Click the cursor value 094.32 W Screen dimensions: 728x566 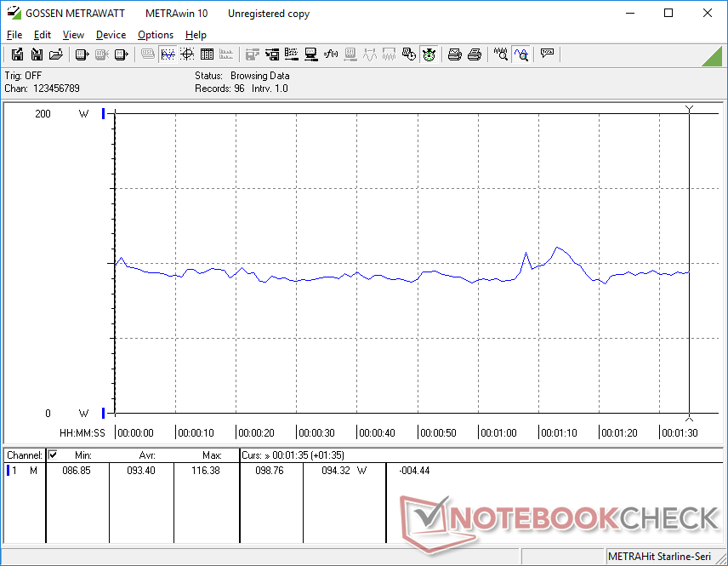click(x=344, y=471)
